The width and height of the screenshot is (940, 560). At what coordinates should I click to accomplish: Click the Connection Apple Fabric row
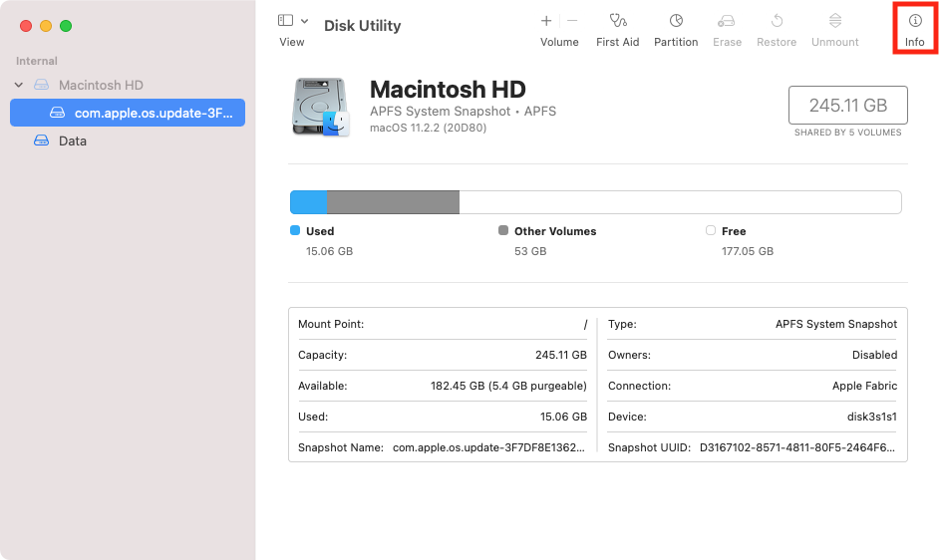(x=753, y=386)
